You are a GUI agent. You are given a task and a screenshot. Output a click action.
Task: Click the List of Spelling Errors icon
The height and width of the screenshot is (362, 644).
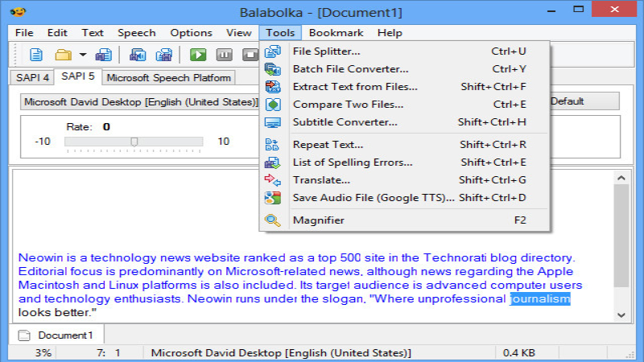(x=273, y=162)
